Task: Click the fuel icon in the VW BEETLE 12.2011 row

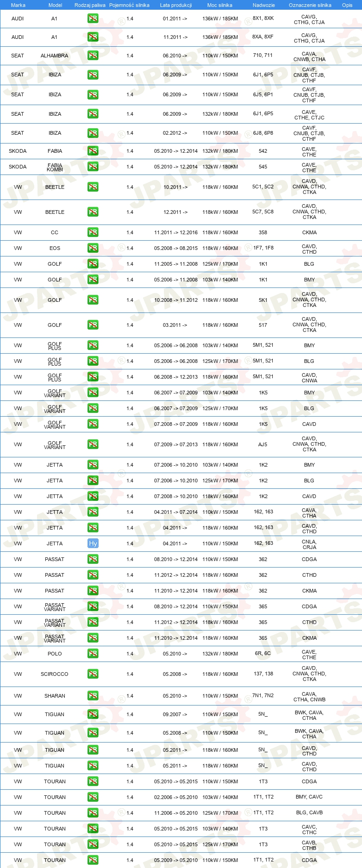Action: pos(93,212)
